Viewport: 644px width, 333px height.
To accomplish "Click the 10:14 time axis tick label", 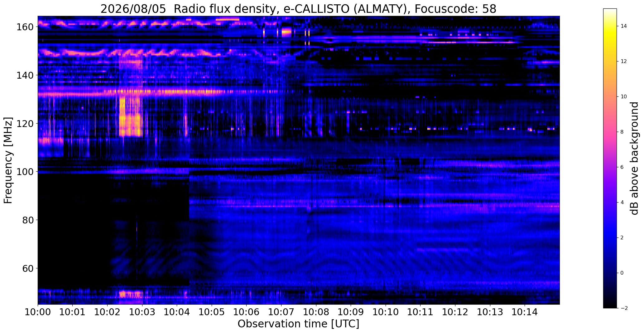I will click(525, 312).
